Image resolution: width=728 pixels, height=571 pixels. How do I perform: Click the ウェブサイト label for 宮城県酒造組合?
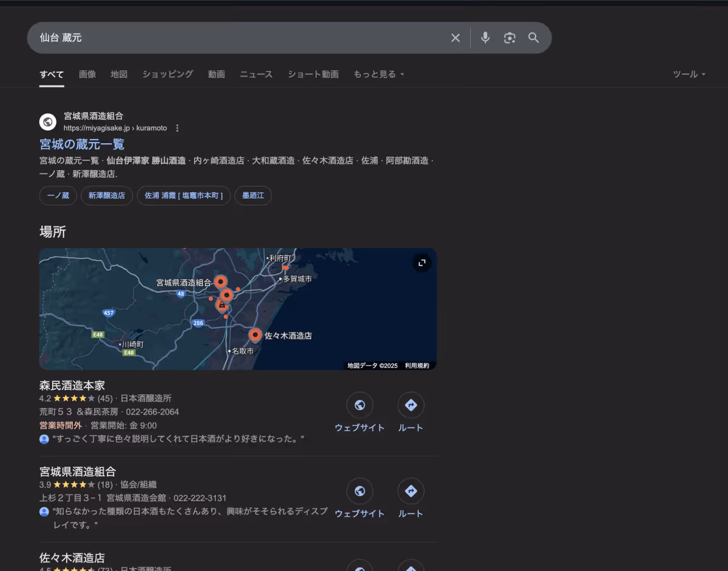[x=360, y=514]
